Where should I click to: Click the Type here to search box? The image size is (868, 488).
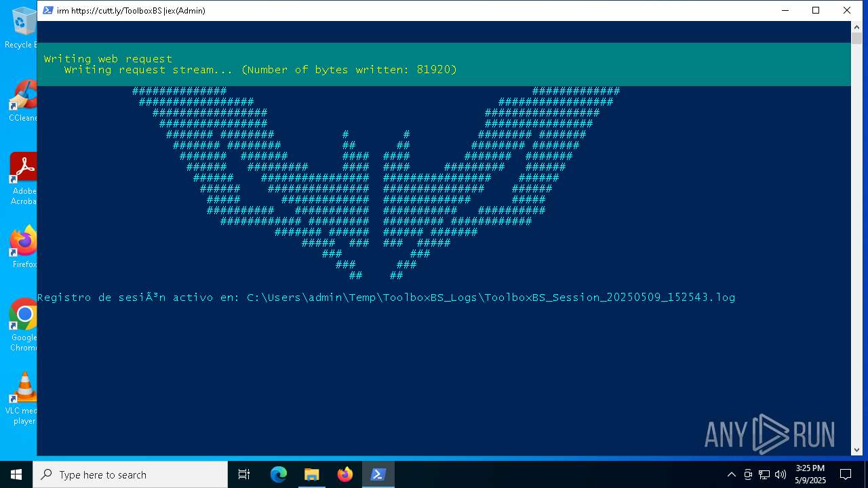pyautogui.click(x=130, y=474)
